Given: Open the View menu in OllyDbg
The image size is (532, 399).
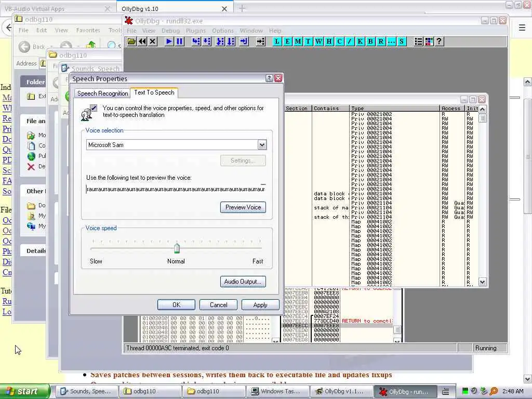Looking at the screenshot, I should coord(149,31).
